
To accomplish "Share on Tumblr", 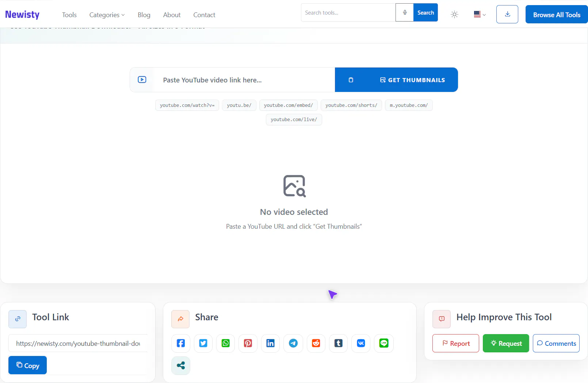I will point(339,343).
